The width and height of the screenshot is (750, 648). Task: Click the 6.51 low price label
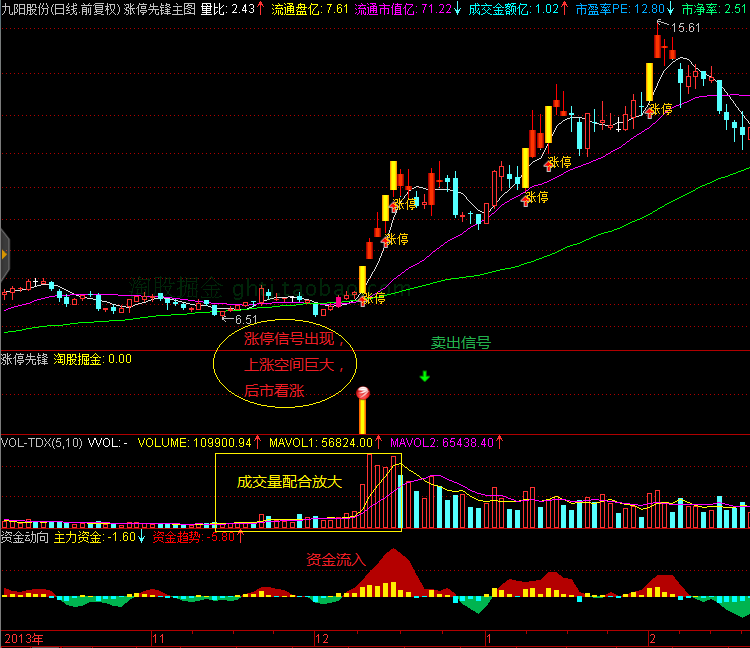tap(246, 319)
